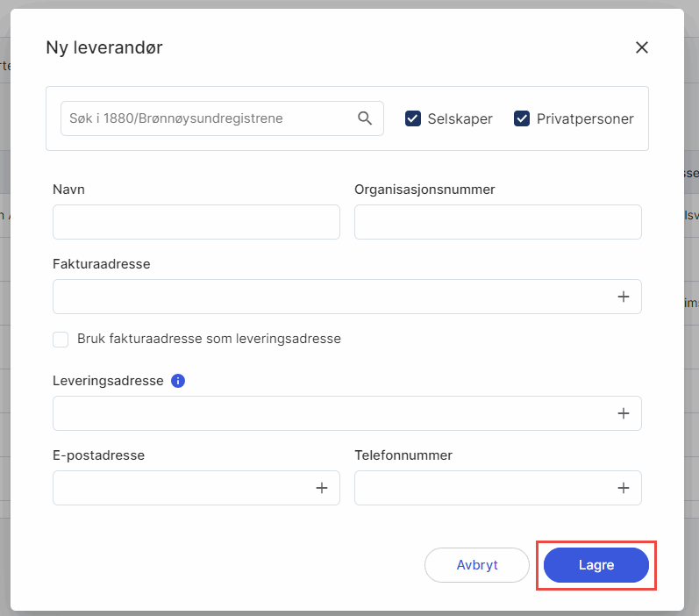Image resolution: width=699 pixels, height=616 pixels.
Task: Close the Ny leverandør dialog
Action: 641,47
